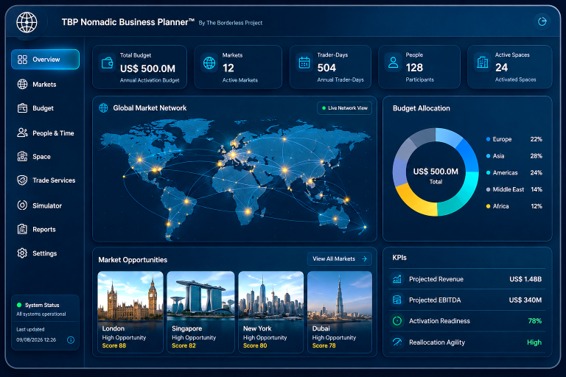Click the 504 Annual Trader-Days value
This screenshot has width=566, height=377.
tap(327, 68)
